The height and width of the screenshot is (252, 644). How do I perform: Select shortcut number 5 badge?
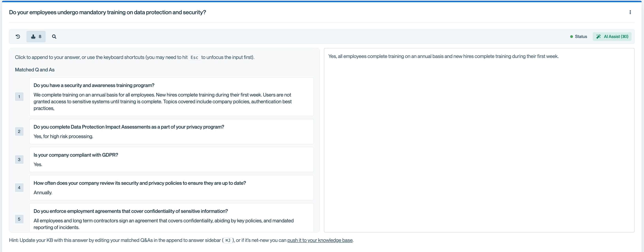point(19,219)
